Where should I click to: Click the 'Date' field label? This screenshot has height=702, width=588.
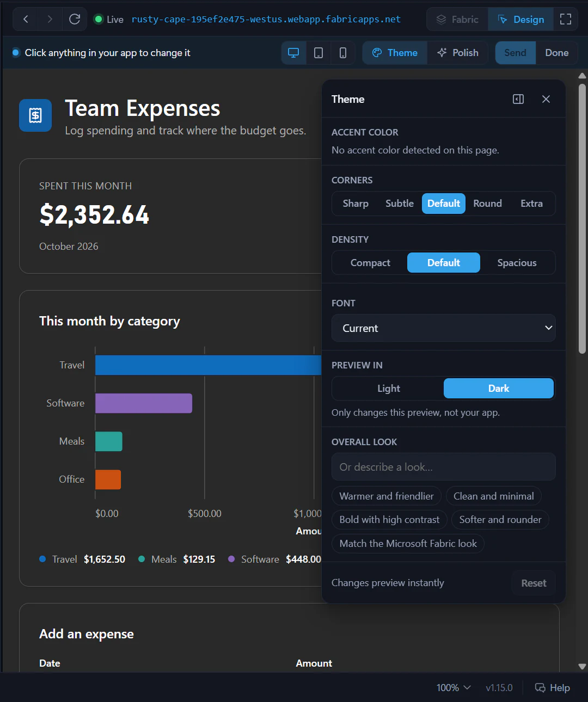tap(50, 663)
